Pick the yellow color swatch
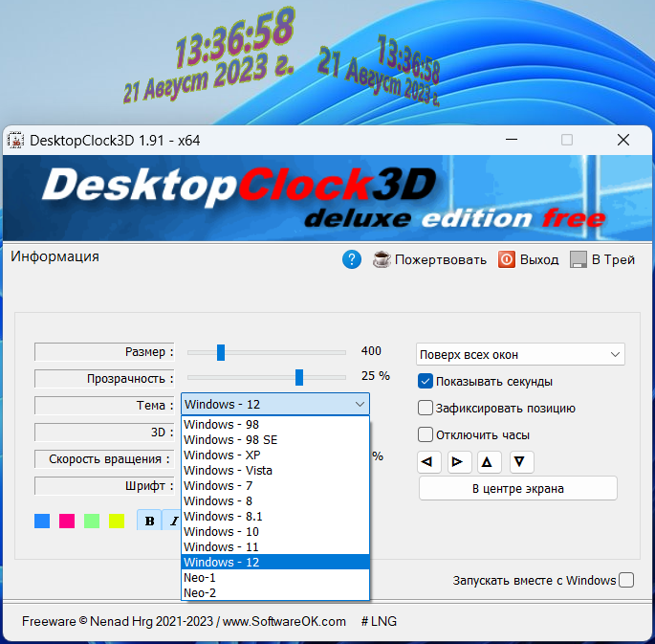 point(117,521)
